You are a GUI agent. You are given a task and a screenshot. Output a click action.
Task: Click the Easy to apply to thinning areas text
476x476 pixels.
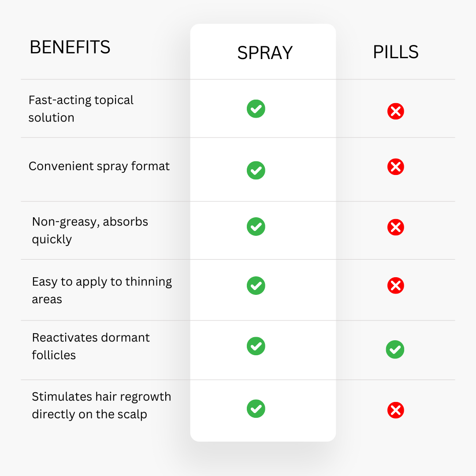click(x=102, y=290)
